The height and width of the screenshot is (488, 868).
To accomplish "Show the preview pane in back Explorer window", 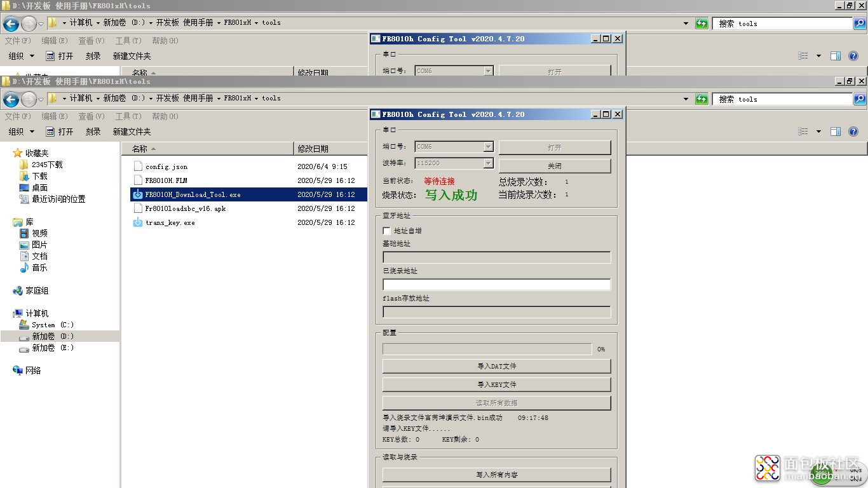I will click(x=836, y=56).
